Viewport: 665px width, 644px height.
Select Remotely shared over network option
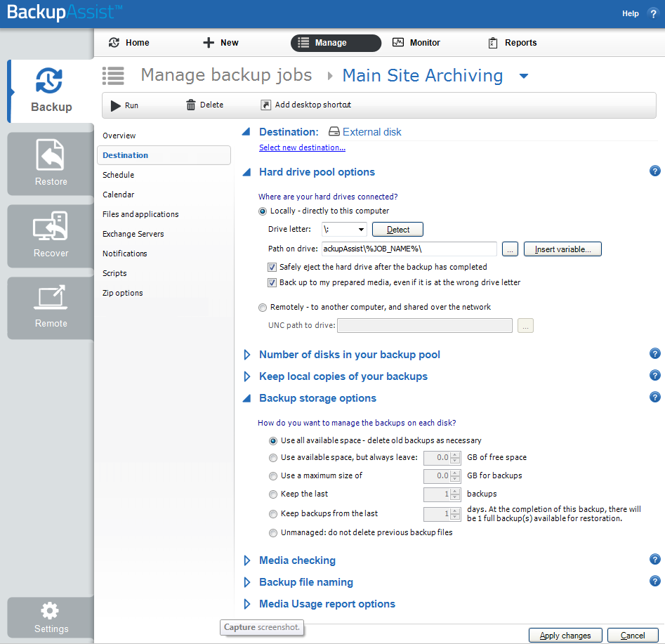(x=263, y=308)
